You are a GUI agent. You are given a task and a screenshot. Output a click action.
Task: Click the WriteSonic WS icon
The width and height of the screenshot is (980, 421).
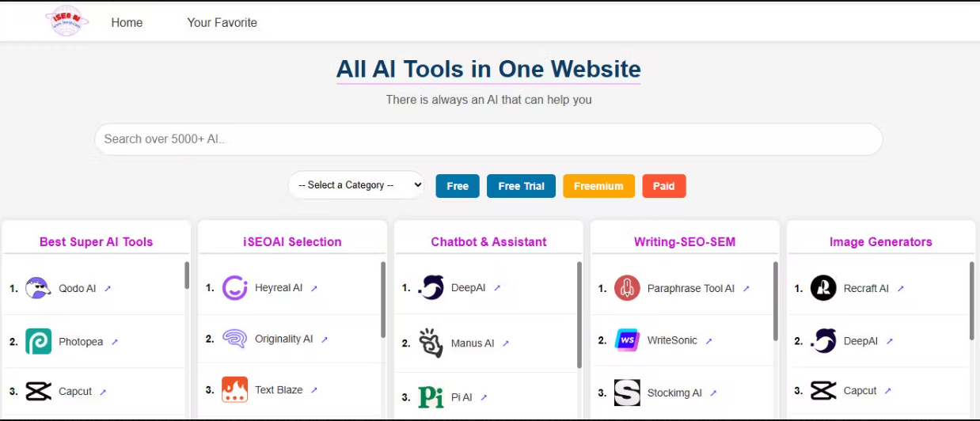click(627, 340)
